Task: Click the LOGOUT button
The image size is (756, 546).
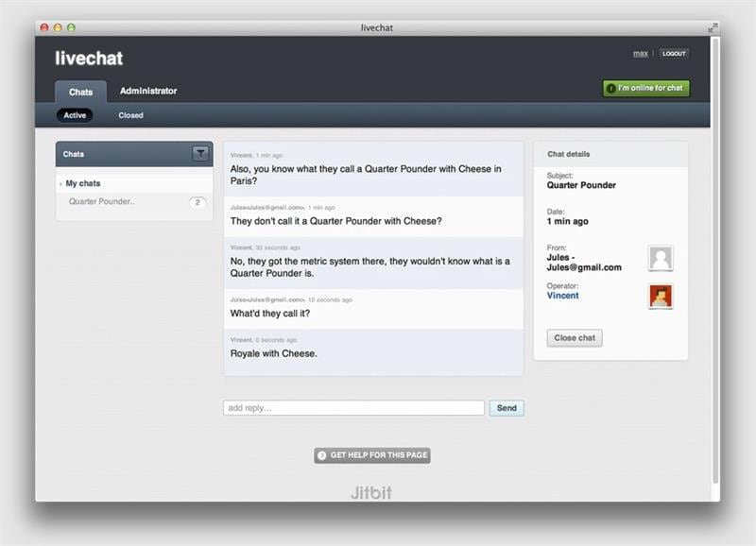Action: (674, 54)
